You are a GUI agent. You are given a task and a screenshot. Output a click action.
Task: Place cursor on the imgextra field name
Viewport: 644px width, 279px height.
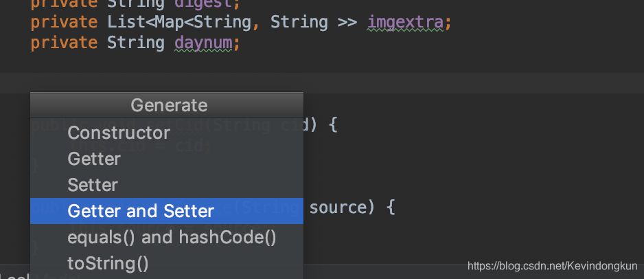coord(405,23)
